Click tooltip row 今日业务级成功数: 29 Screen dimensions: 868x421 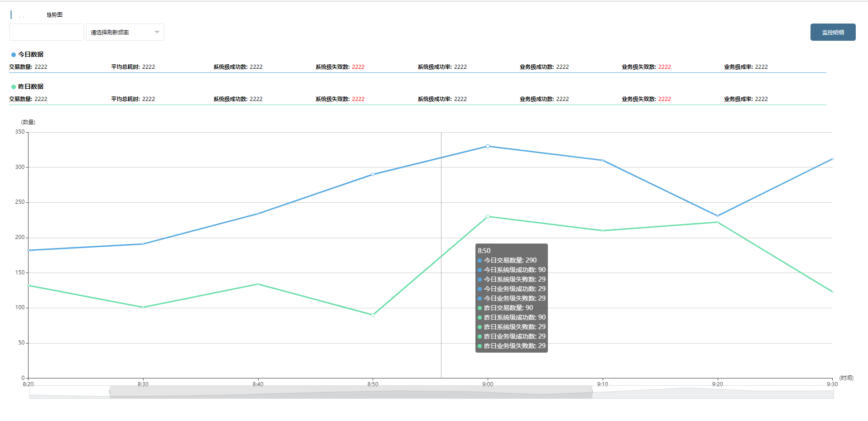coord(512,289)
